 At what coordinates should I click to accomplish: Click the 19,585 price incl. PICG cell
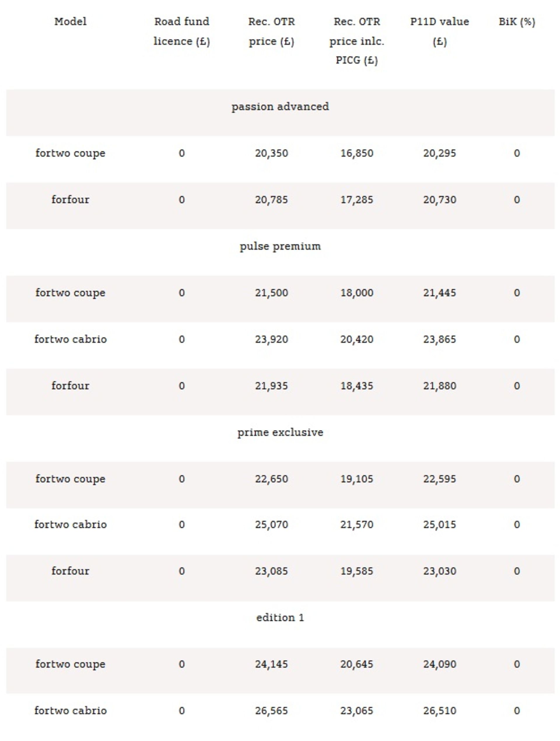click(x=357, y=571)
